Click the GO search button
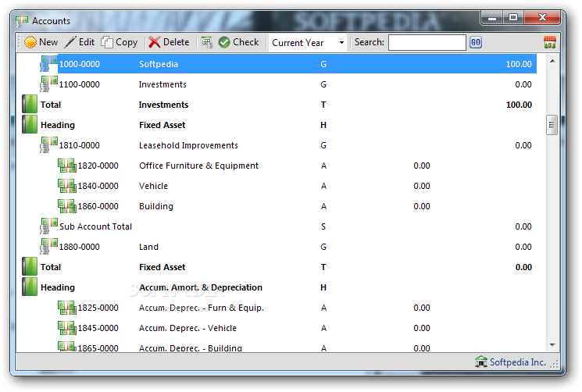The width and height of the screenshot is (582, 392). pos(476,42)
